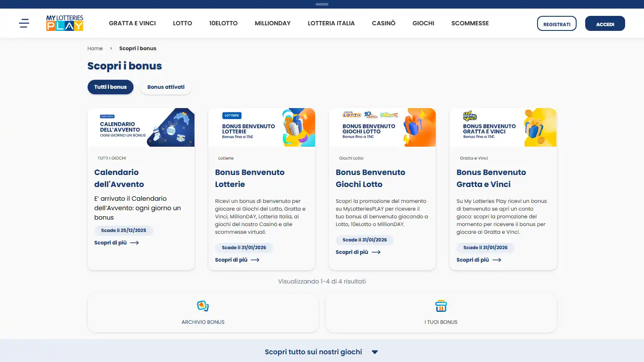Go to Home breadcrumb link
The image size is (644, 362).
[x=95, y=48]
